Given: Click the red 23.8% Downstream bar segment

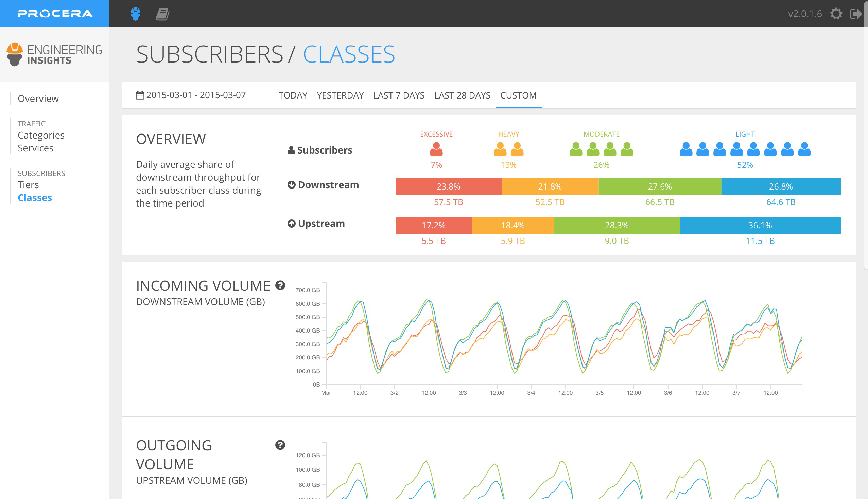Looking at the screenshot, I should tap(448, 186).
